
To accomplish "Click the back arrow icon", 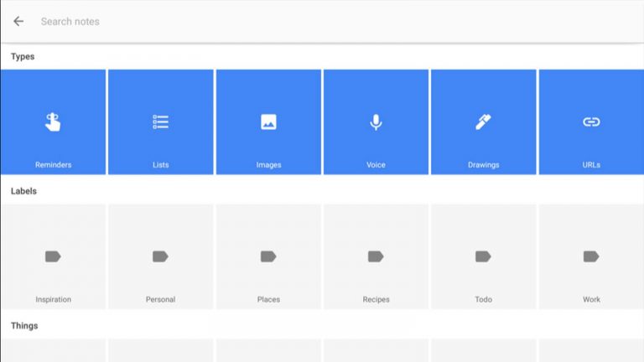I will 18,21.
